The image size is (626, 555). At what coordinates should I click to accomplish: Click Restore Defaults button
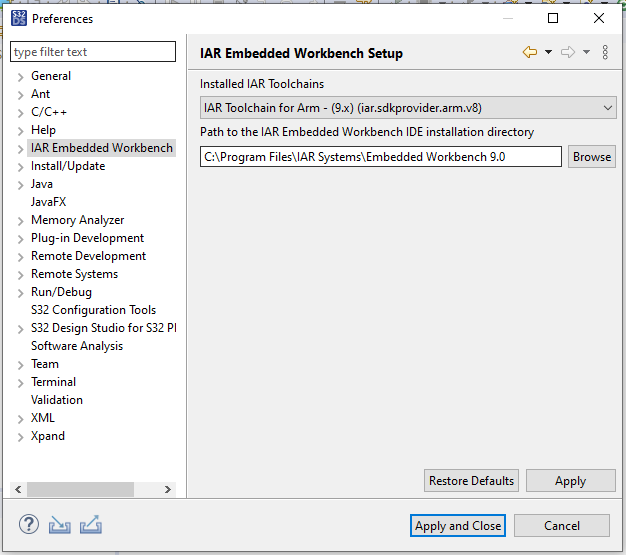click(x=471, y=481)
